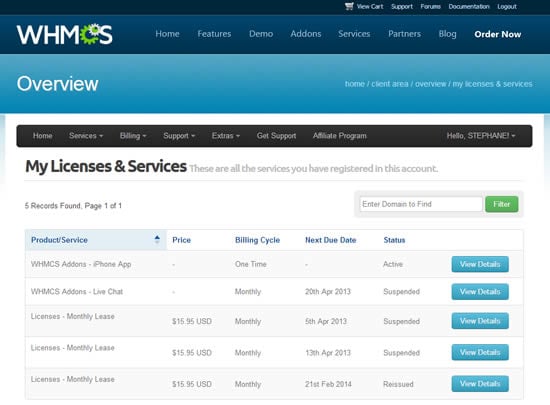Open the Documentation link
This screenshot has width=550, height=405.
(469, 6)
